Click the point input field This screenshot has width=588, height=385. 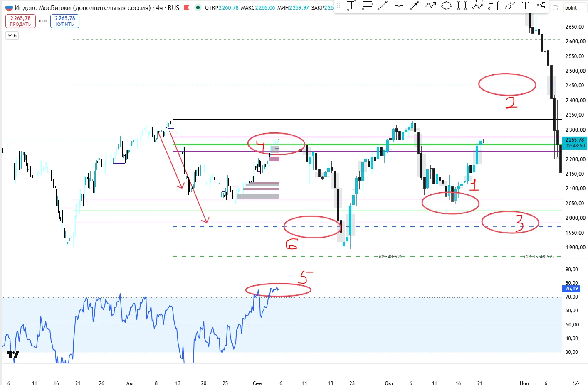pyautogui.click(x=575, y=7)
